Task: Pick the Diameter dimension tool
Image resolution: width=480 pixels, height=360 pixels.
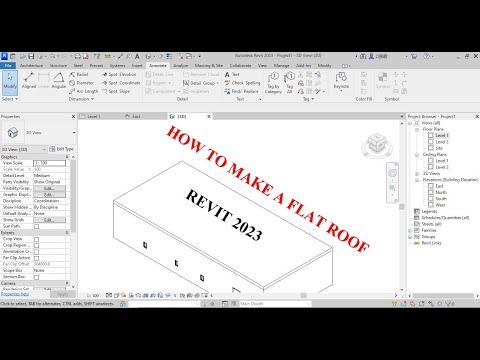Action: [x=82, y=83]
